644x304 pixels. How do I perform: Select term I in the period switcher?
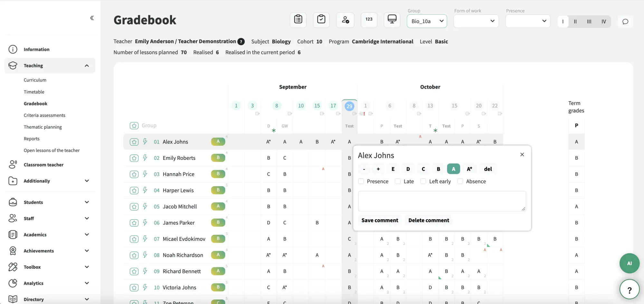pyautogui.click(x=563, y=22)
